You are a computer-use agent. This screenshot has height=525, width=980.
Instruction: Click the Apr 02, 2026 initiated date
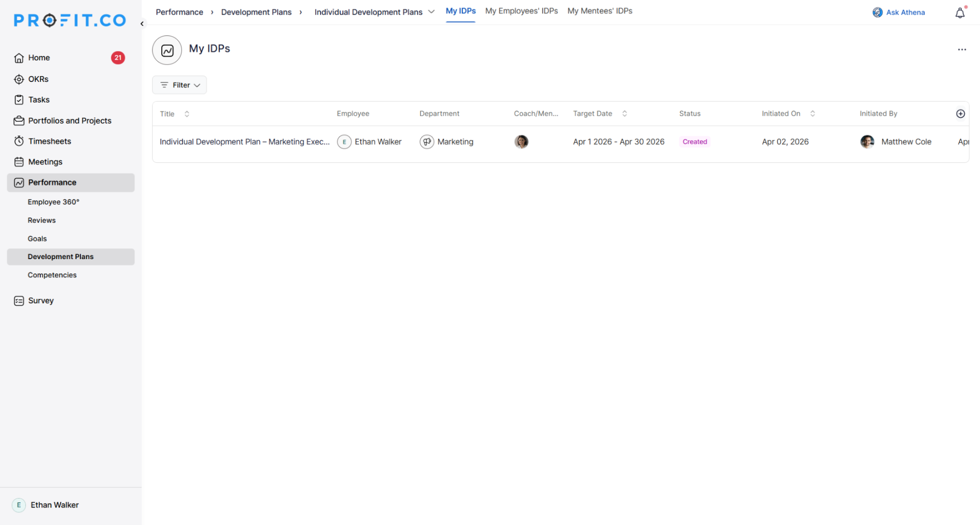point(785,142)
